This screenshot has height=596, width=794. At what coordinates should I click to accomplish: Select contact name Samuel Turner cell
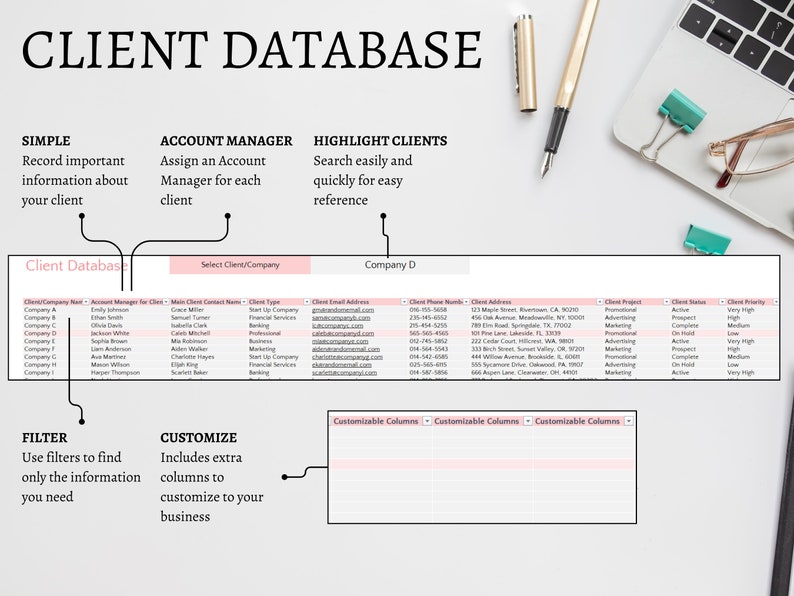point(190,317)
